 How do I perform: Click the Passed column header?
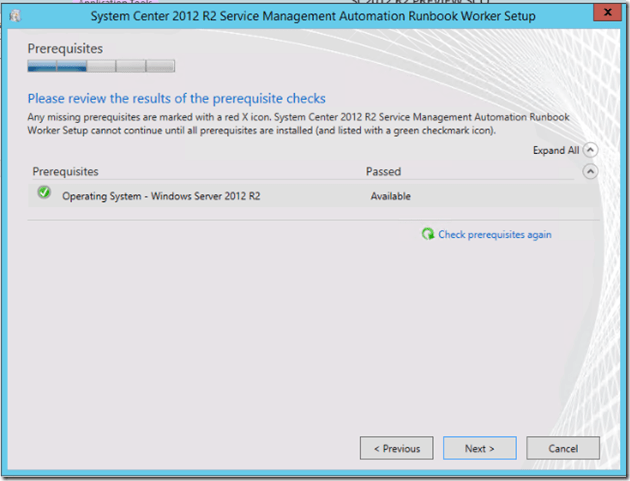click(384, 172)
